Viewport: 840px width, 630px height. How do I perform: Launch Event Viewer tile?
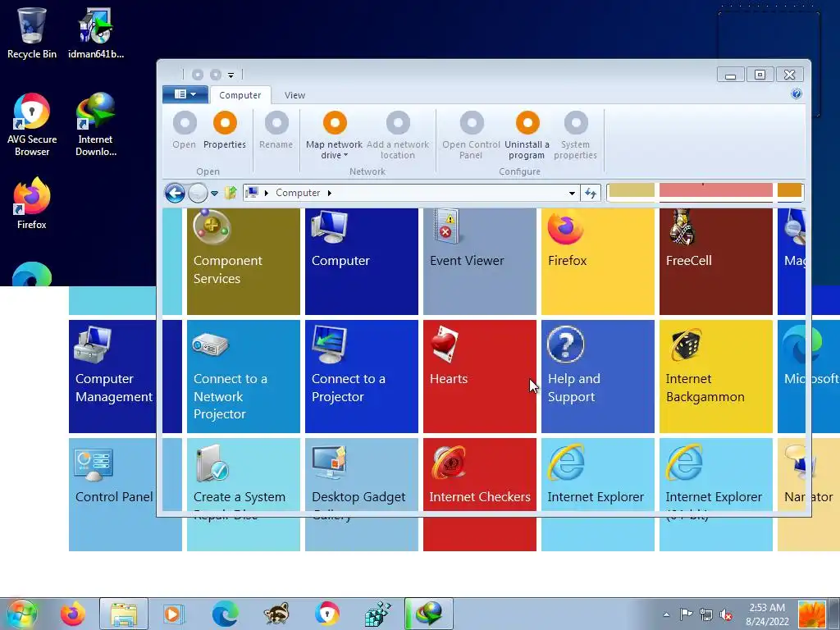click(479, 262)
